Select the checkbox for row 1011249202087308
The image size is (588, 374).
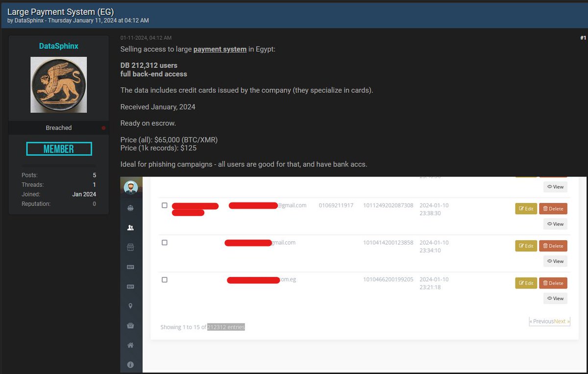tap(165, 205)
